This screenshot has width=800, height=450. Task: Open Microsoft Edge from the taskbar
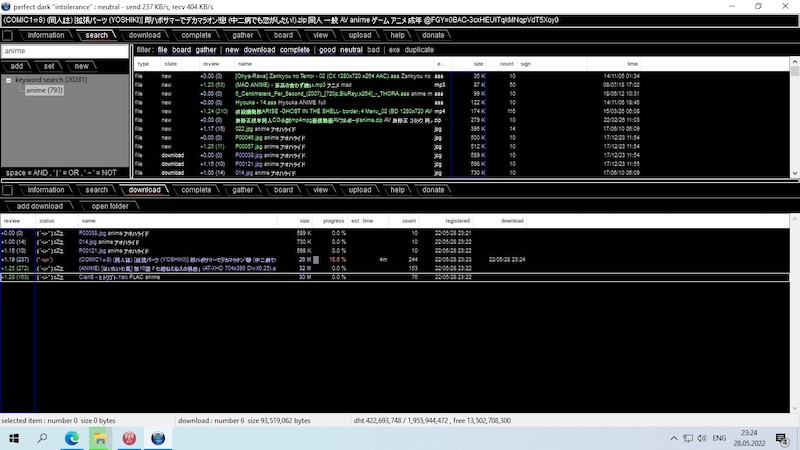click(72, 438)
